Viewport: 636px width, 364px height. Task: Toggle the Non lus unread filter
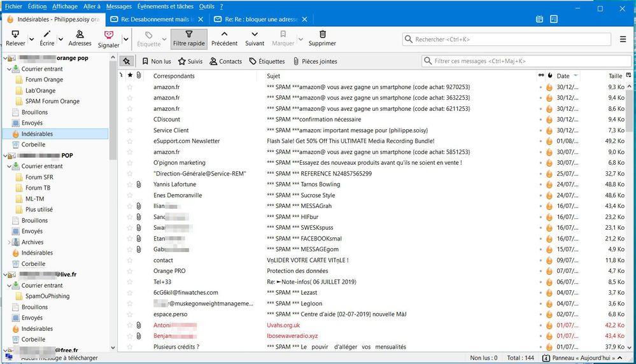coord(156,62)
